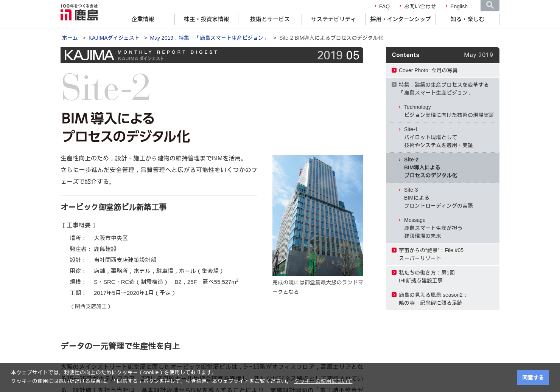Image resolution: width=560 pixels, height=392 pixels.
Task: Click red arrow icon beside 宇宙からの絶景
Action: point(394,250)
